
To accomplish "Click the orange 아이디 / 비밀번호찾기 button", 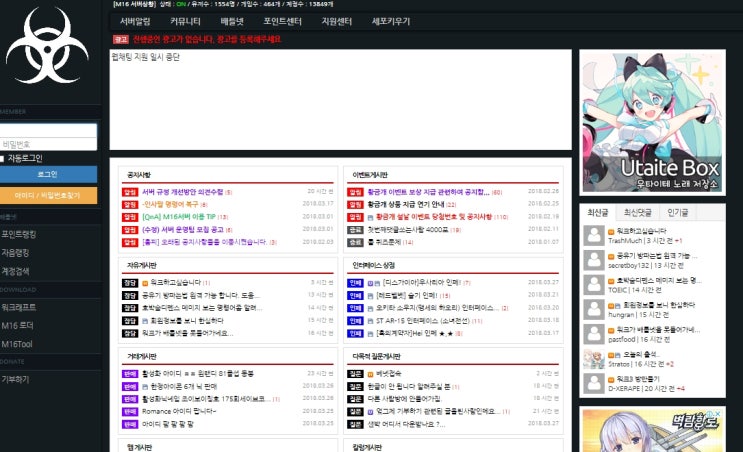I will coord(48,195).
